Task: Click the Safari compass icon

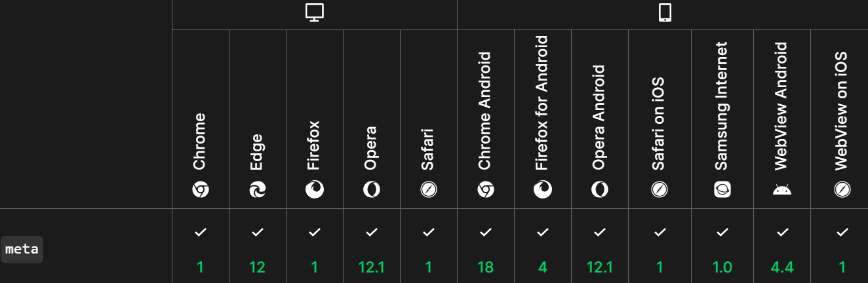Action: (x=429, y=190)
